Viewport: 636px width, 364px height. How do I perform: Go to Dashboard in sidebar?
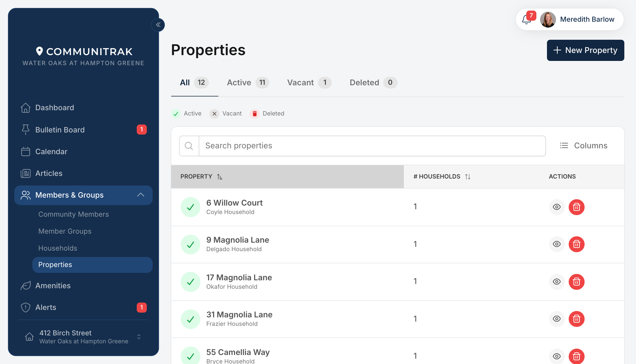click(x=83, y=108)
